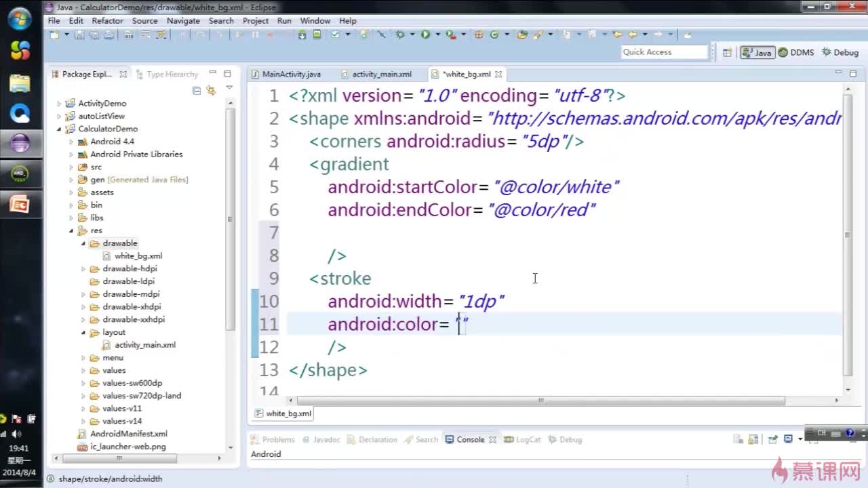Switch to the Debug perspective

840,52
